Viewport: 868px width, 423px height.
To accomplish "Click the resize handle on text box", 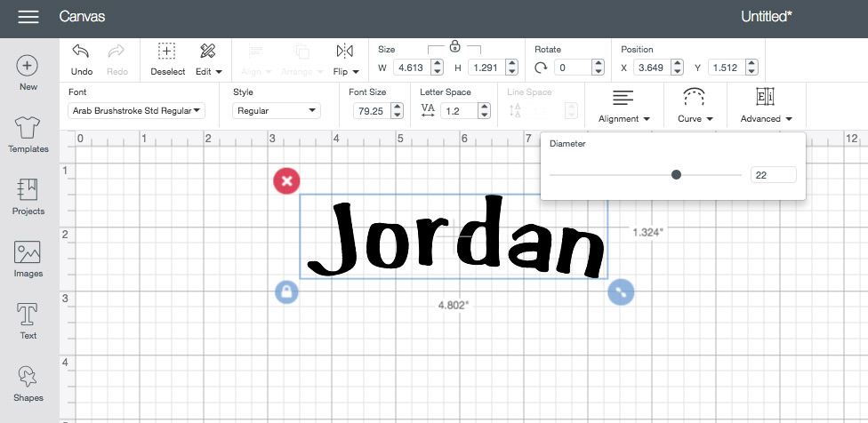I will click(x=621, y=292).
